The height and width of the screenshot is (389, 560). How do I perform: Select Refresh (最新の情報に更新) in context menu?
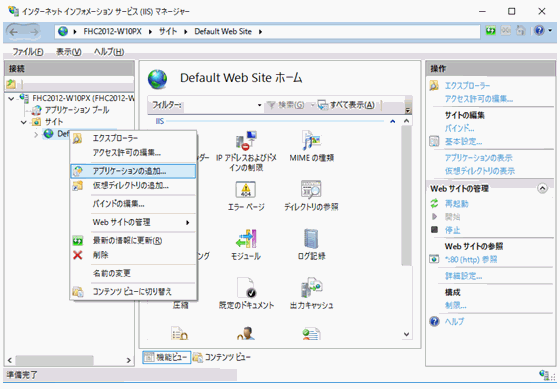[x=133, y=240]
